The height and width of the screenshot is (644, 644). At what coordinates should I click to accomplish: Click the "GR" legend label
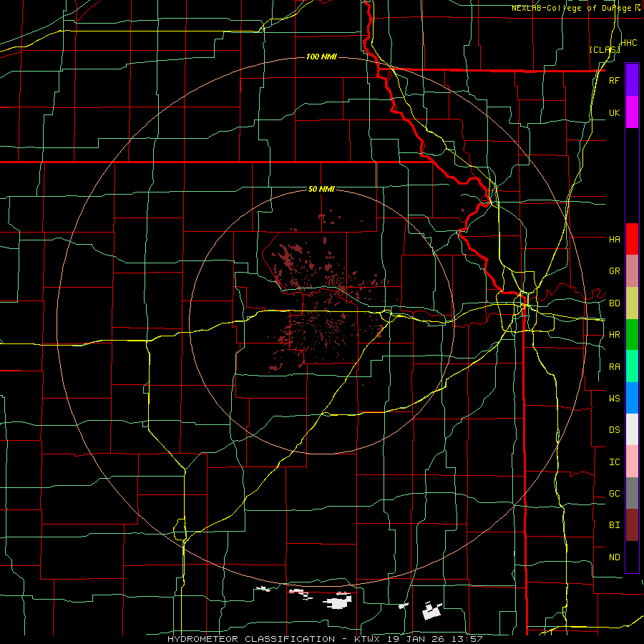point(614,271)
